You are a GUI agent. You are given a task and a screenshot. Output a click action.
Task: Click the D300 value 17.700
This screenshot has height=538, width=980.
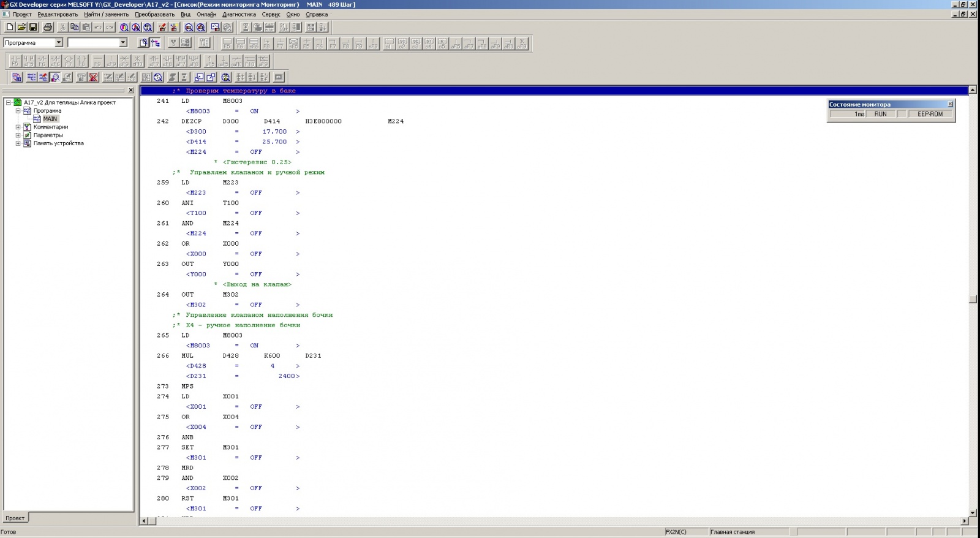tap(274, 132)
